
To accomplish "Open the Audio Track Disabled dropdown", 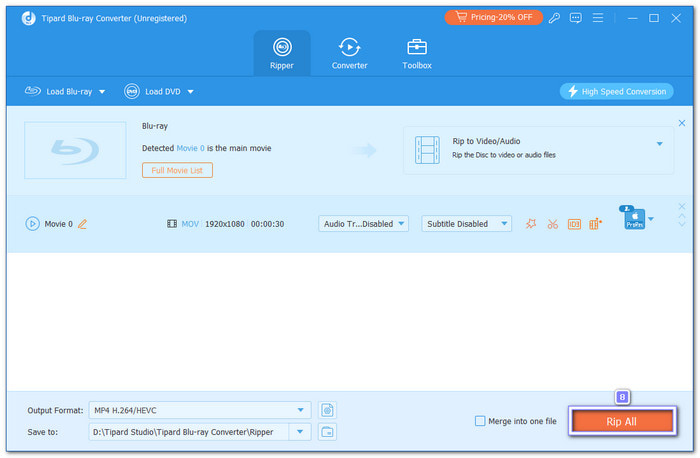I will (363, 224).
